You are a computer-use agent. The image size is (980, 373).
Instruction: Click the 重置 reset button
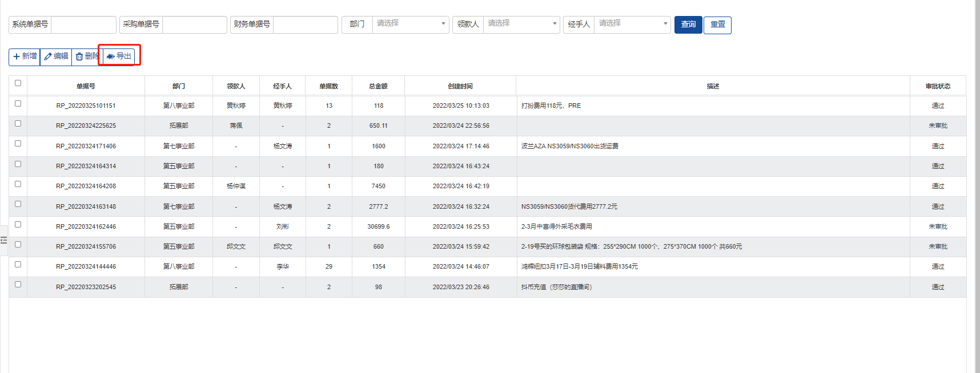pyautogui.click(x=717, y=25)
